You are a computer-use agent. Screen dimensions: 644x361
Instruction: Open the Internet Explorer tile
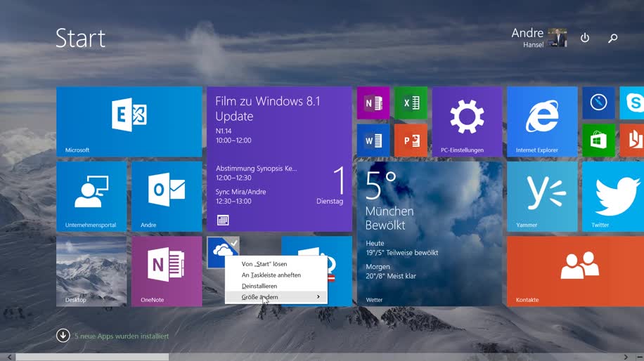coord(542,122)
